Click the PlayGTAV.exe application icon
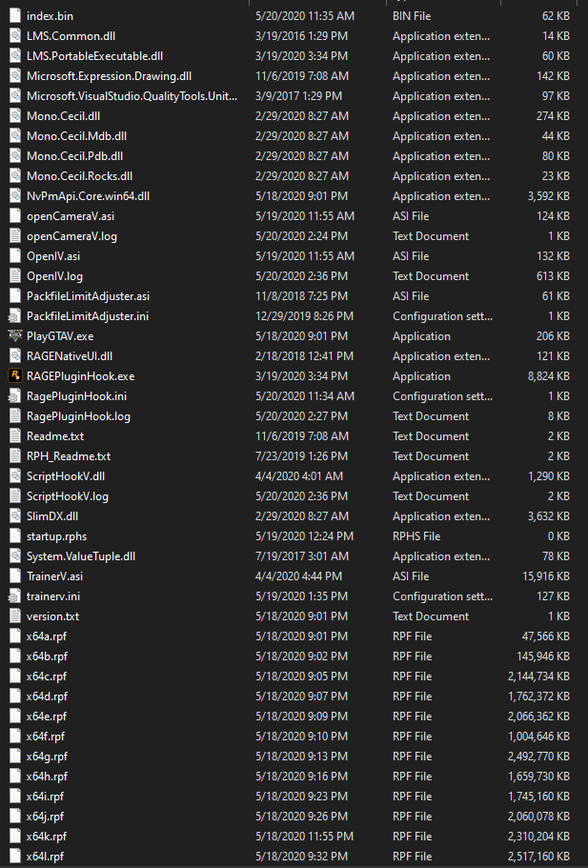Screen dimensions: 588x868 click(x=15, y=336)
